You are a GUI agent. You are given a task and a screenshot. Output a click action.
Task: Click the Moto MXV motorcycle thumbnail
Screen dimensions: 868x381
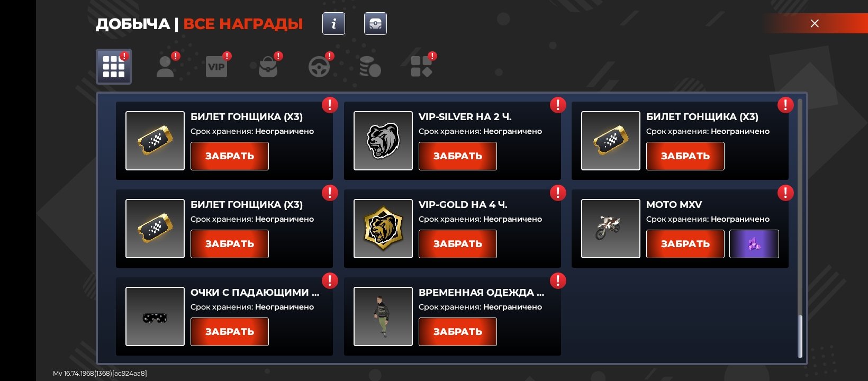coord(611,229)
